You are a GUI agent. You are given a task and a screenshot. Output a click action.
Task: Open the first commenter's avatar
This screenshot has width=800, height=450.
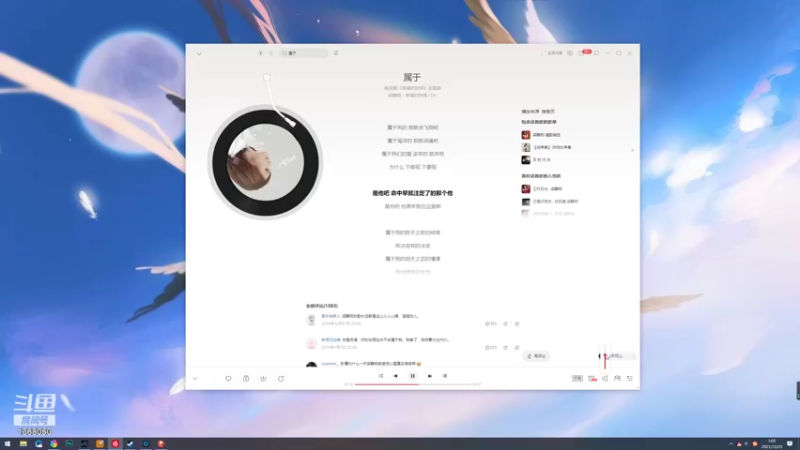click(x=311, y=320)
